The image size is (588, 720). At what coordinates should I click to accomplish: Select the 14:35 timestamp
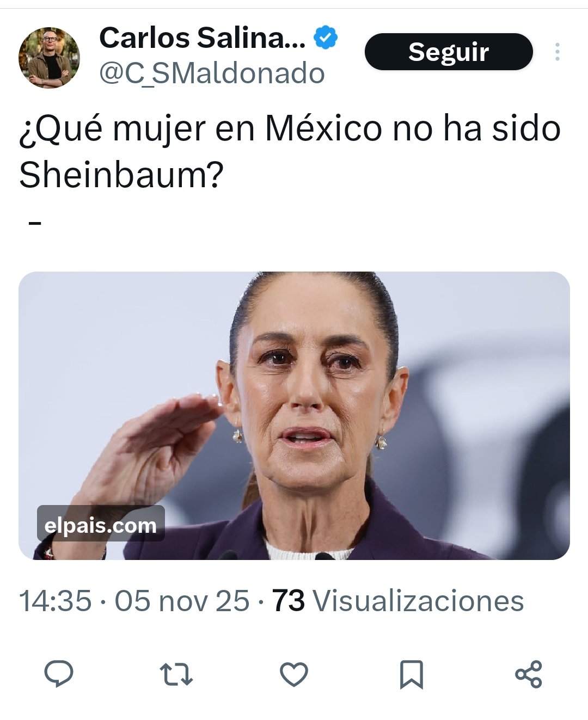pos(55,601)
